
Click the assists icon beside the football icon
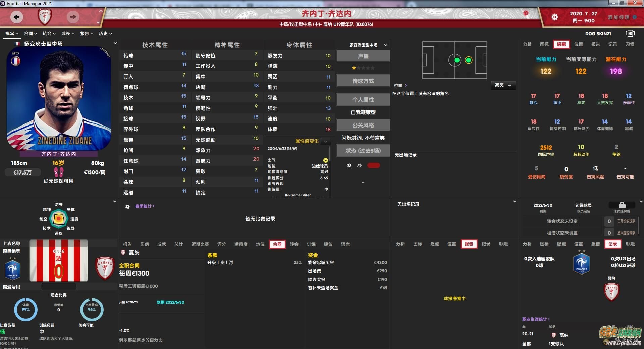click(x=359, y=165)
